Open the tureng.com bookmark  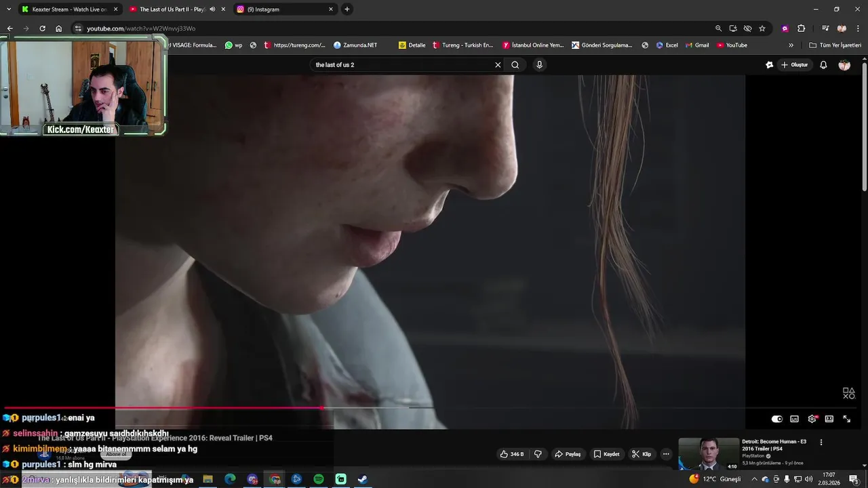tap(294, 45)
